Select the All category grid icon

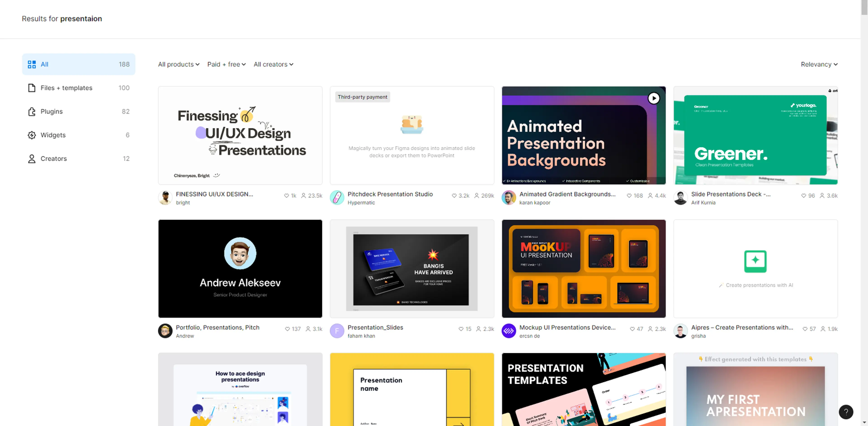32,64
